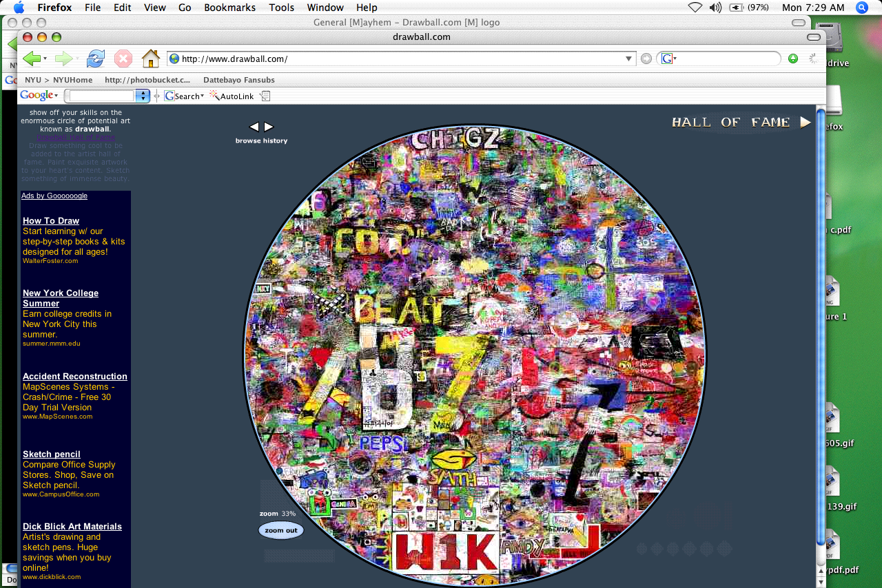Image resolution: width=882 pixels, height=588 pixels.
Task: Open the File menu
Action: pos(93,8)
